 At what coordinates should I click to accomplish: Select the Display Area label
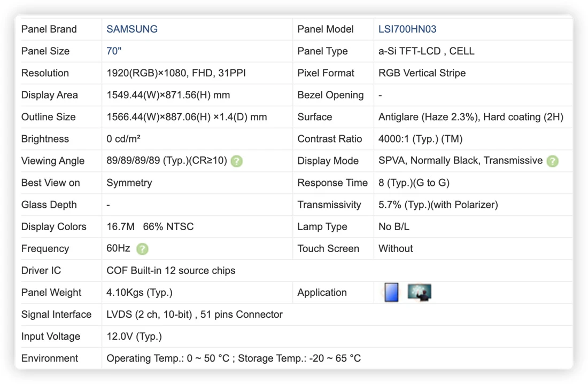[50, 95]
